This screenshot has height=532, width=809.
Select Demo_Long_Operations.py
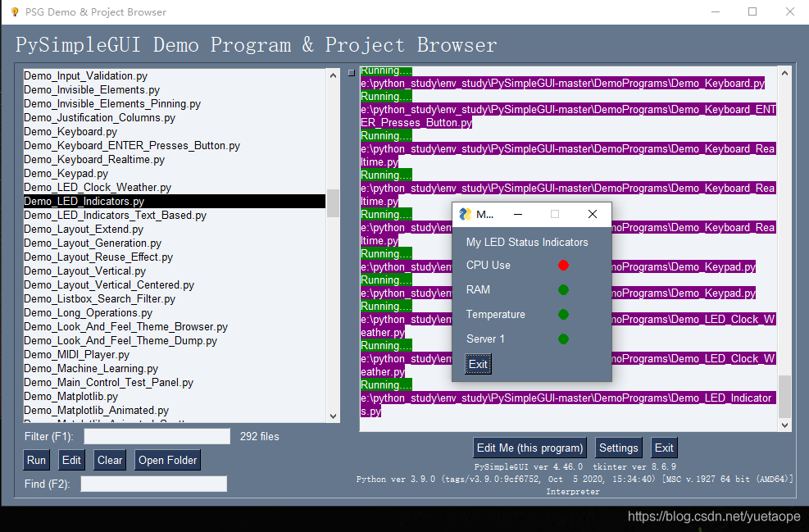click(175, 312)
